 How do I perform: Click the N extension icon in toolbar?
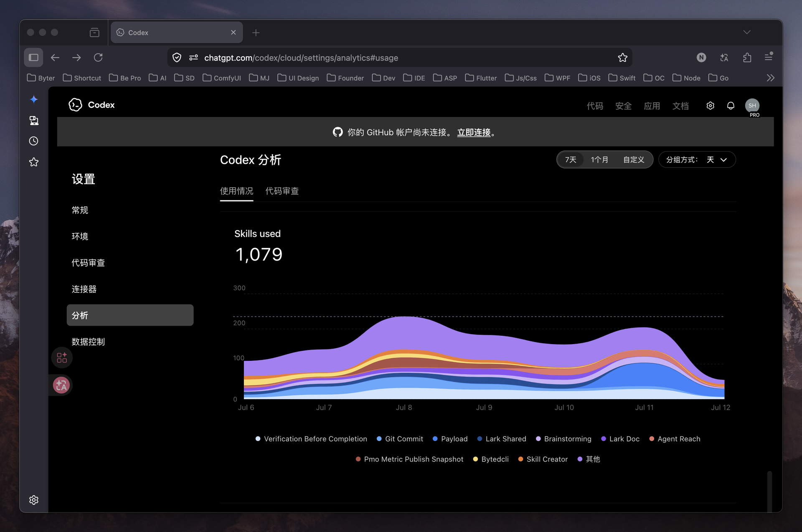click(701, 58)
